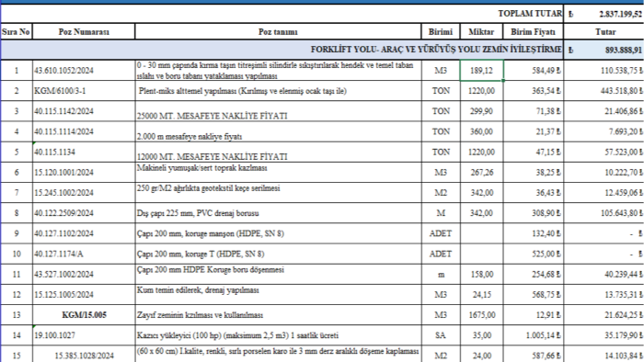The height and width of the screenshot is (362, 644).
Task: Click the FORKLİFT YOLU section title row
Action: 282,50
